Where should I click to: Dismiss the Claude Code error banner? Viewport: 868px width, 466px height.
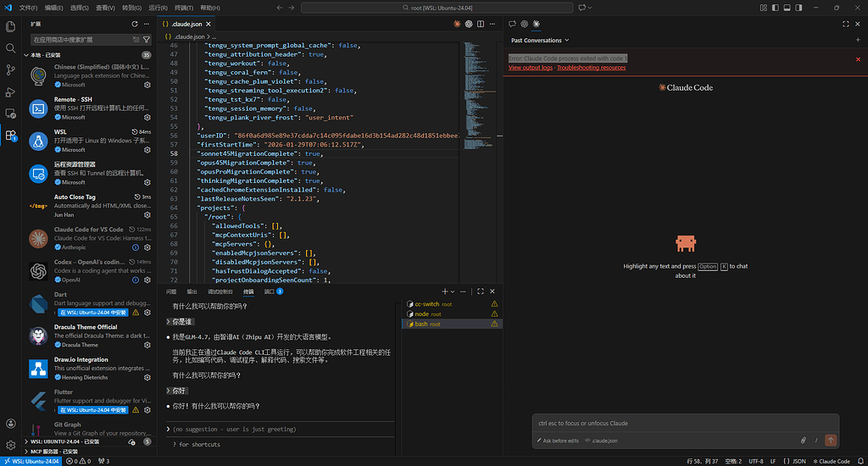(858, 59)
